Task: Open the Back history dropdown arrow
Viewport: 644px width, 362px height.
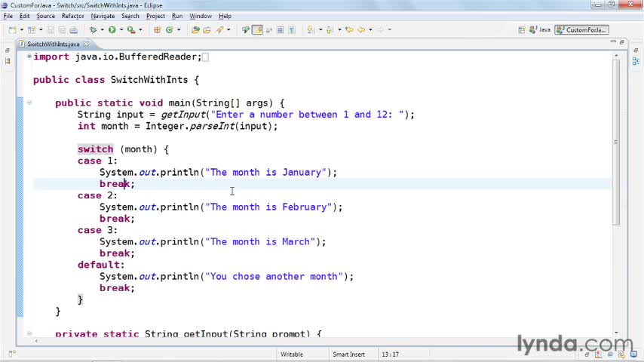Action: [370, 30]
